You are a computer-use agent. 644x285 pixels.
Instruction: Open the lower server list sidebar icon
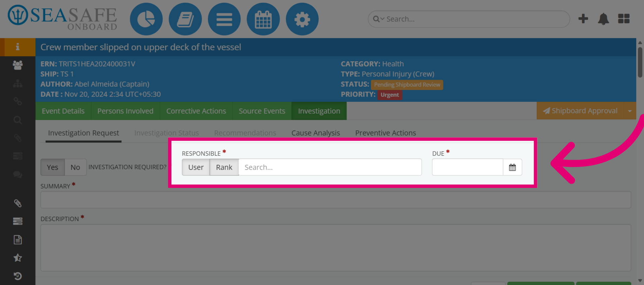point(17,221)
